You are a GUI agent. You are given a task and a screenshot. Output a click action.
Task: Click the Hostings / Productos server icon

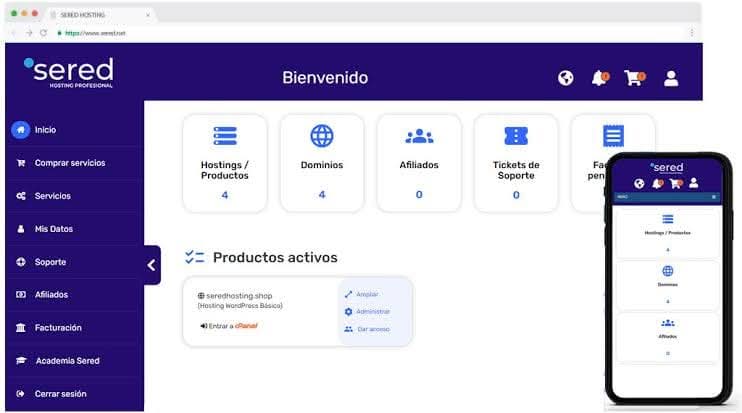click(x=225, y=136)
